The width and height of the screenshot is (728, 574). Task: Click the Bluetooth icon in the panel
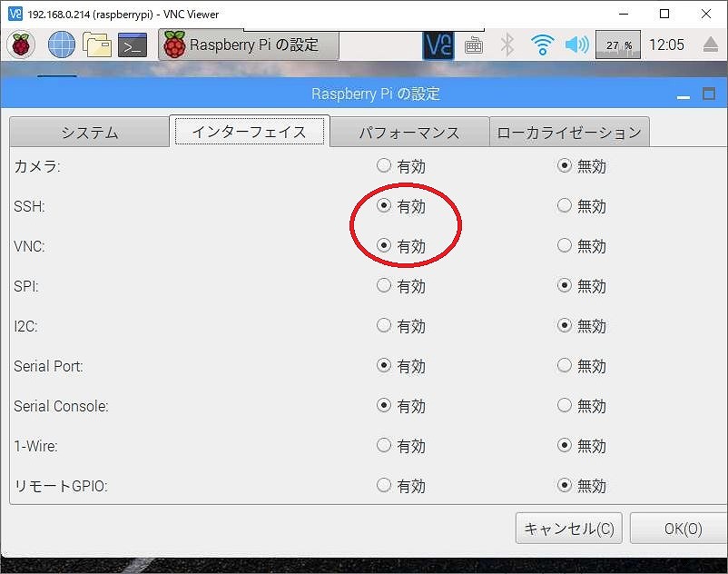click(507, 45)
